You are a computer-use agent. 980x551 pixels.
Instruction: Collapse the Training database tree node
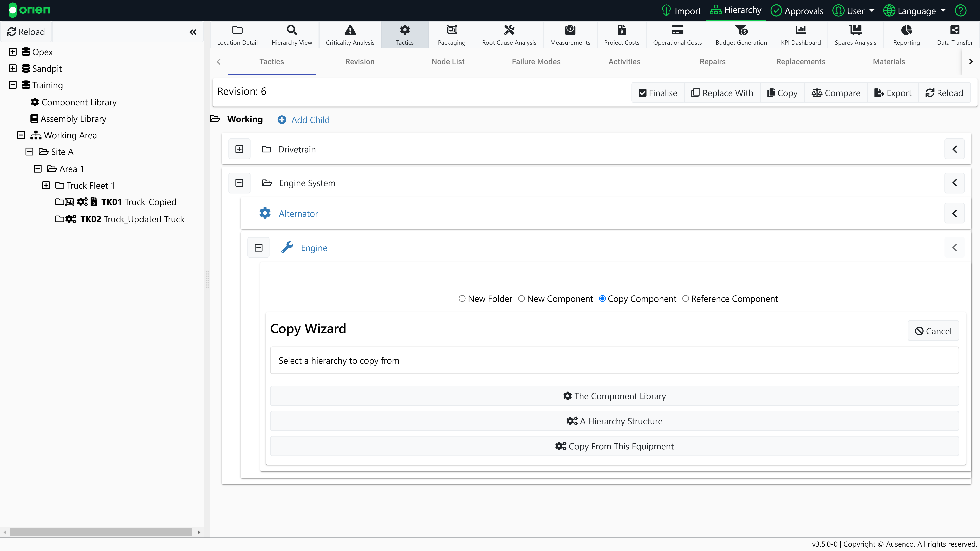click(13, 85)
